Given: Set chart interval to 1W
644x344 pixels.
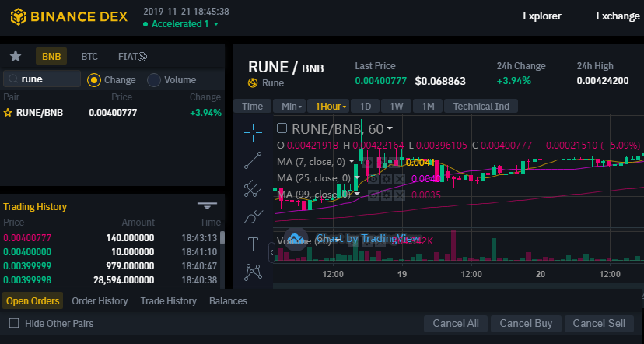Looking at the screenshot, I should [397, 107].
